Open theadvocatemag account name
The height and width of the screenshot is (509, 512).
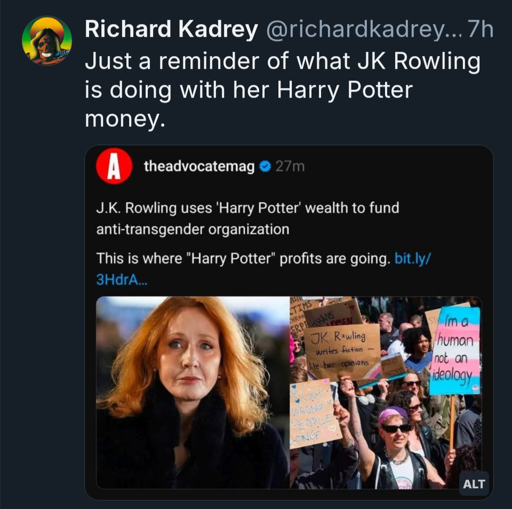199,166
